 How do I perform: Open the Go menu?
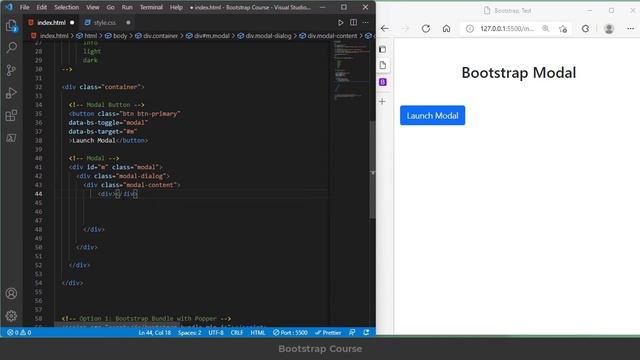click(x=110, y=7)
